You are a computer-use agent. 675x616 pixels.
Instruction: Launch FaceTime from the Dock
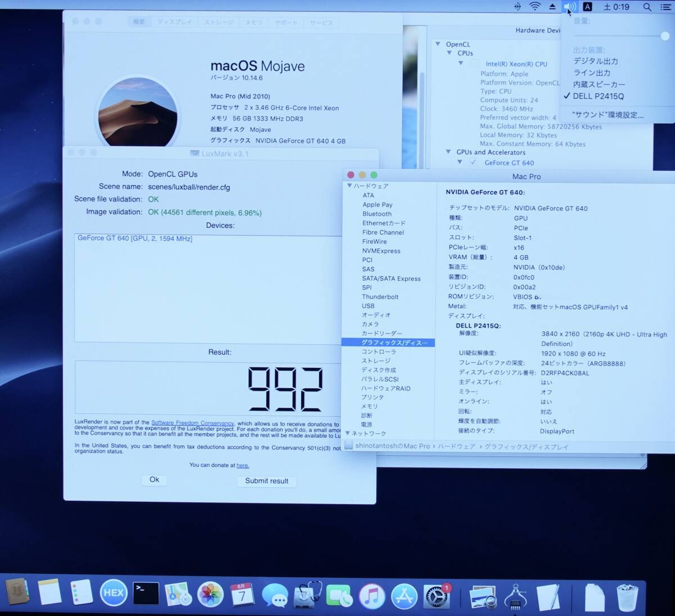tap(339, 596)
